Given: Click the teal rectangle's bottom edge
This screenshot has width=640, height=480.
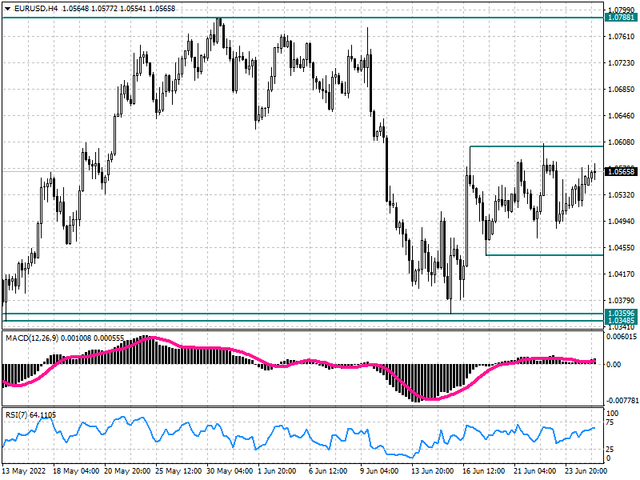Looking at the screenshot, I should (540, 255).
